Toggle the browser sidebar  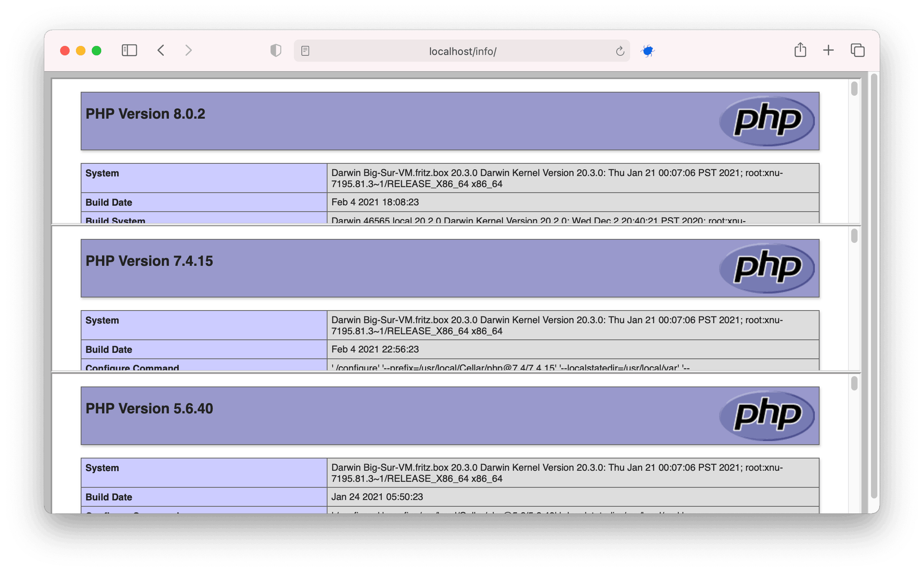pos(129,50)
